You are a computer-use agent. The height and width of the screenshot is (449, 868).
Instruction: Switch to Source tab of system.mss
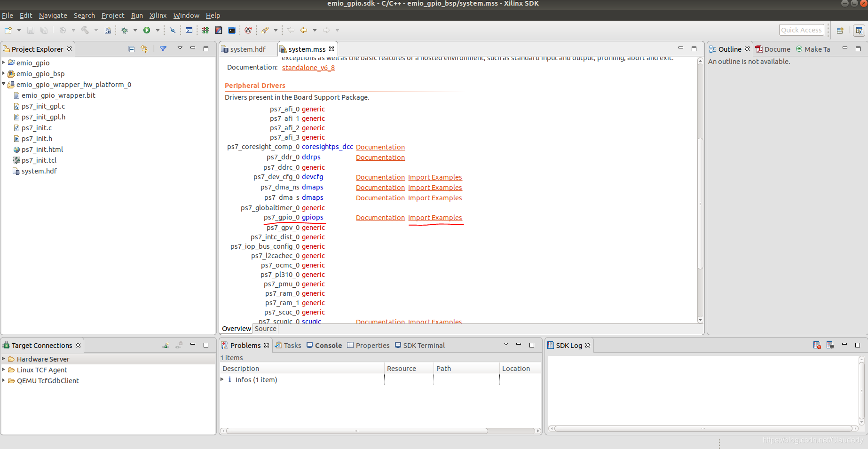click(266, 329)
